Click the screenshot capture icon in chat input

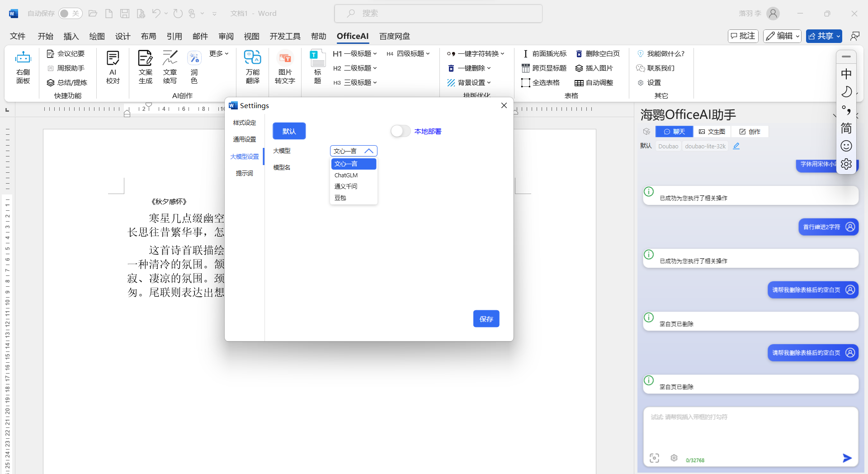[654, 458]
